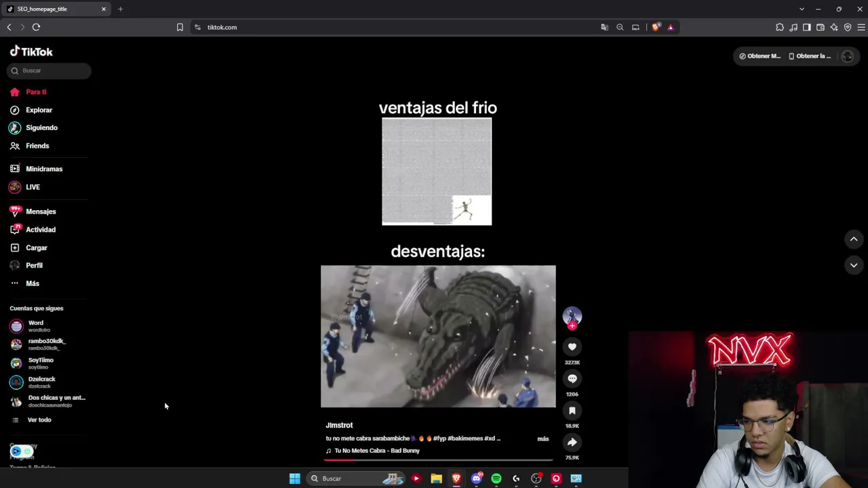Go to Perfil page
The height and width of the screenshot is (488, 868).
26,266
